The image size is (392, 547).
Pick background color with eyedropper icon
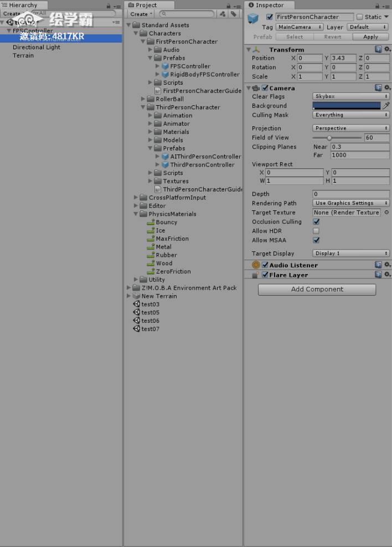386,105
